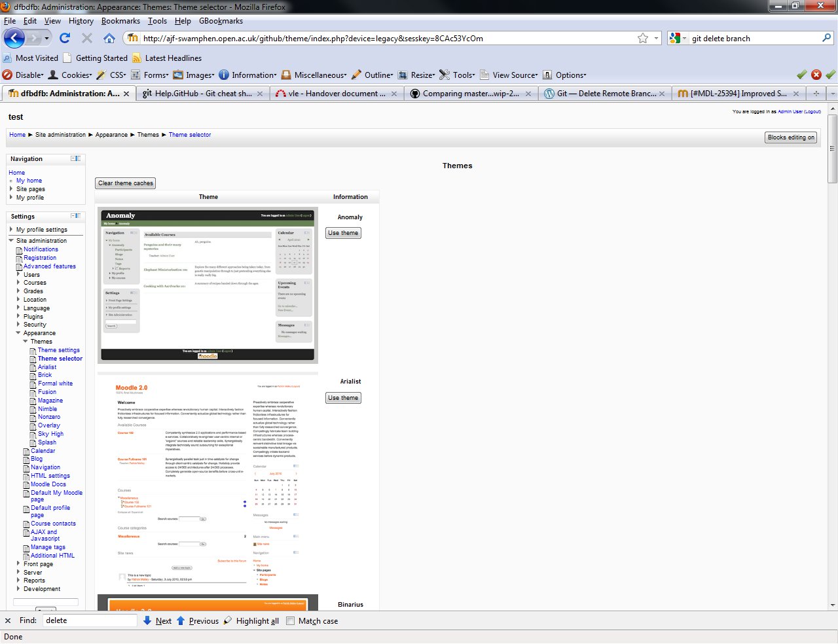
Task: Toggle the Match case checkbox
Action: (291, 621)
